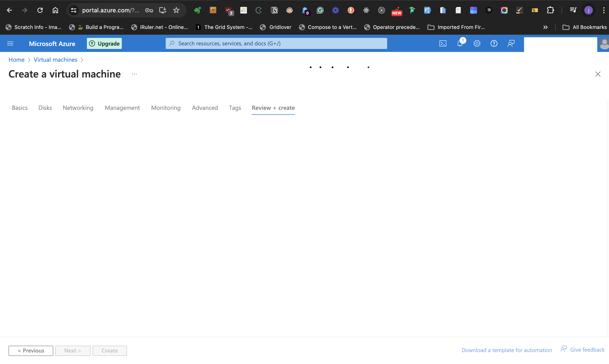Click feedback icon in Azure header

point(511,43)
